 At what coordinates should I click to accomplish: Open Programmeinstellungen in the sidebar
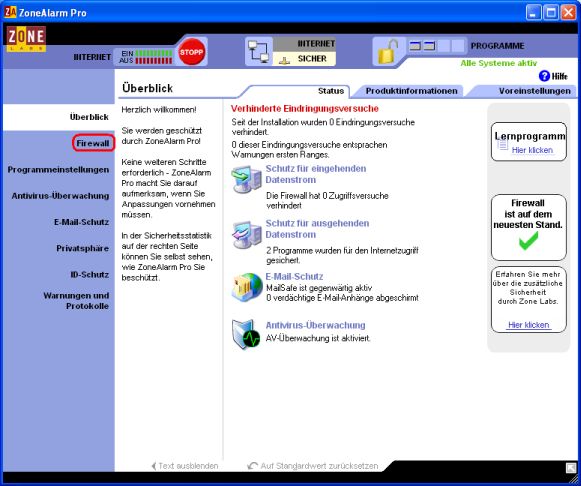click(58, 170)
